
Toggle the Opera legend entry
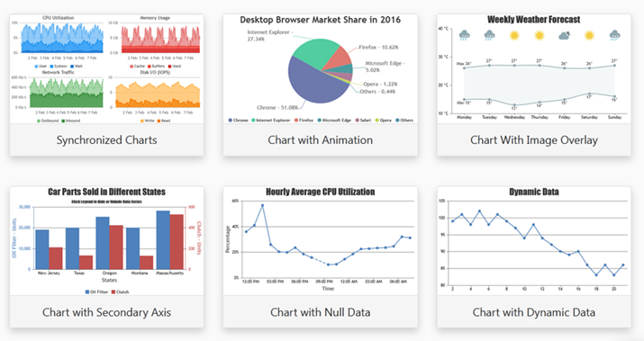383,121
